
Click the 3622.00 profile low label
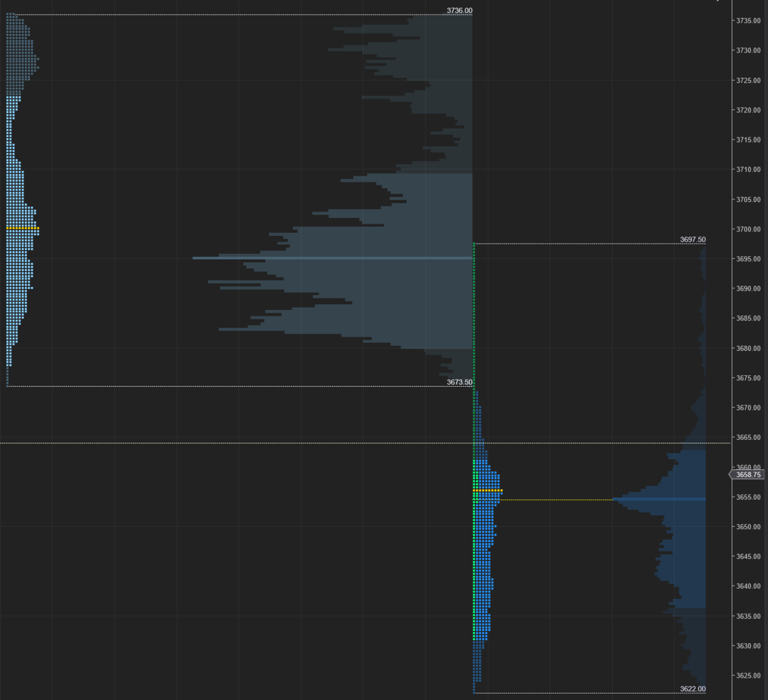[x=693, y=688]
